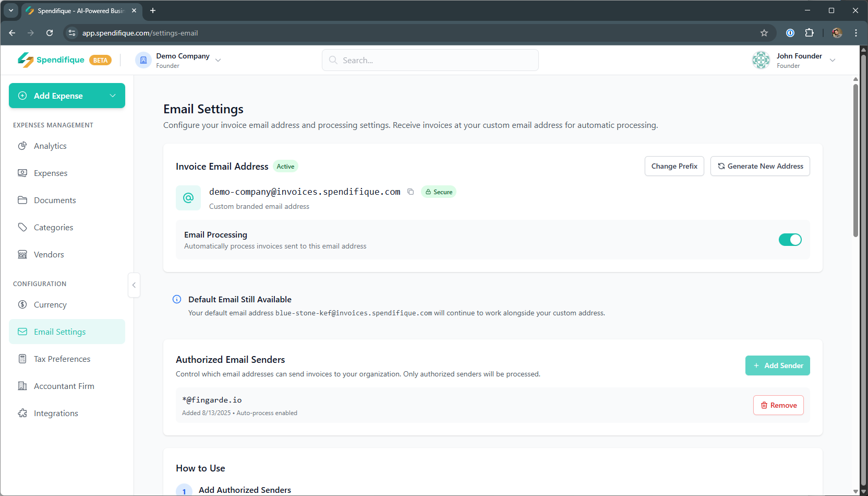Open the browser extensions puzzle icon
Viewport: 868px width, 496px height.
click(809, 33)
